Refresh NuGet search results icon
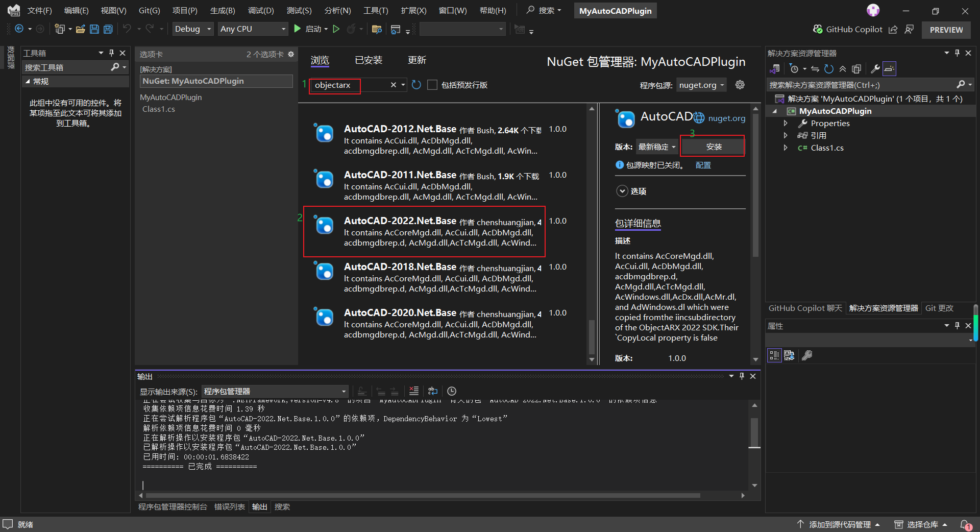 [x=416, y=85]
